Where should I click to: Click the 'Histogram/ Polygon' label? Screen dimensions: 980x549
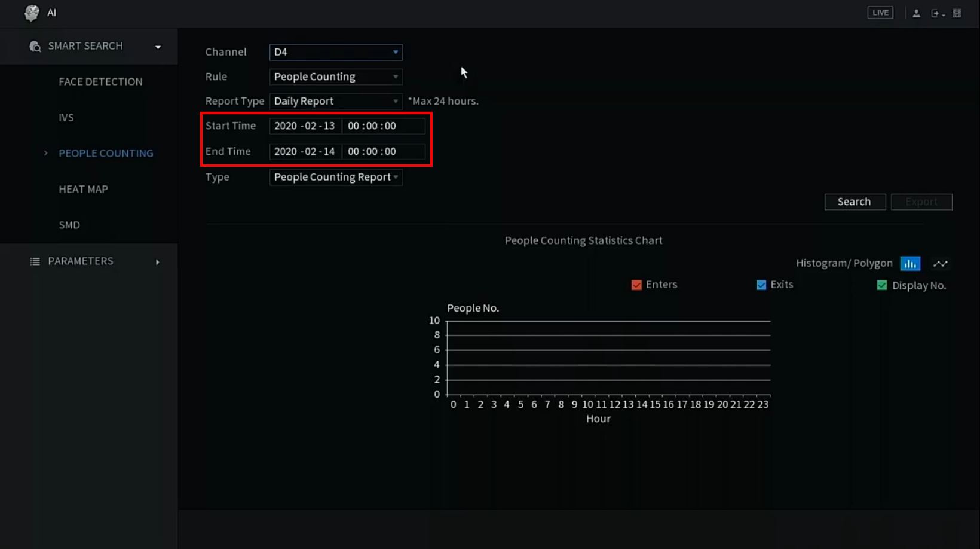[x=844, y=263]
